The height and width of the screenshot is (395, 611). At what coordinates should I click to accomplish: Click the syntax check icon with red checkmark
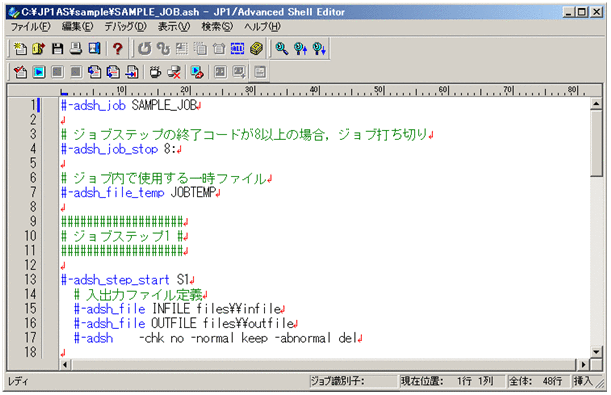20,72
